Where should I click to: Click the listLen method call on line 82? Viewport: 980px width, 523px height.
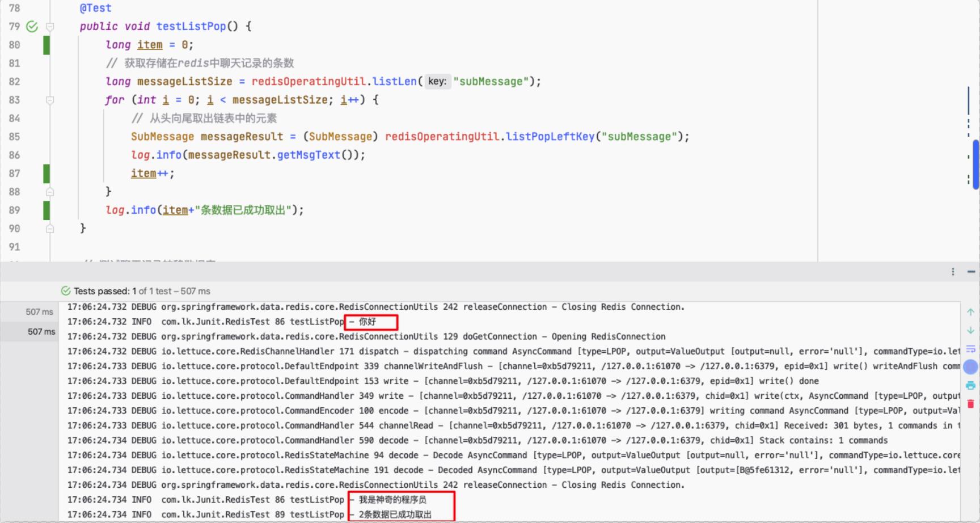[x=394, y=82]
